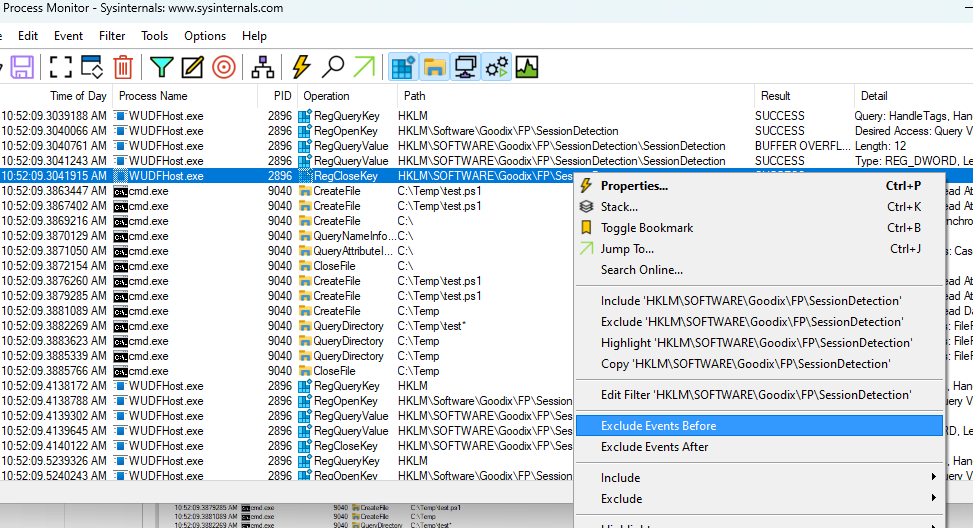Choose Exclude Events Before

tap(760, 426)
